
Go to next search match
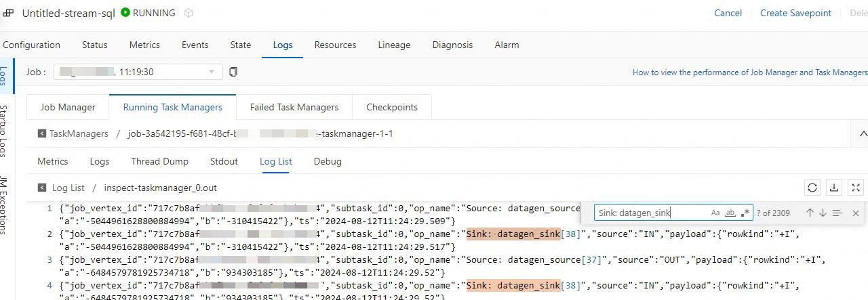[823, 213]
